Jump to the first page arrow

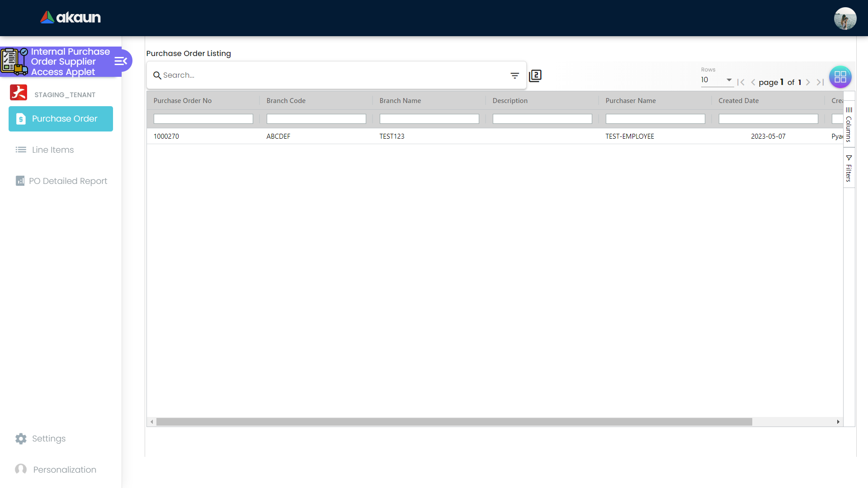(x=741, y=82)
